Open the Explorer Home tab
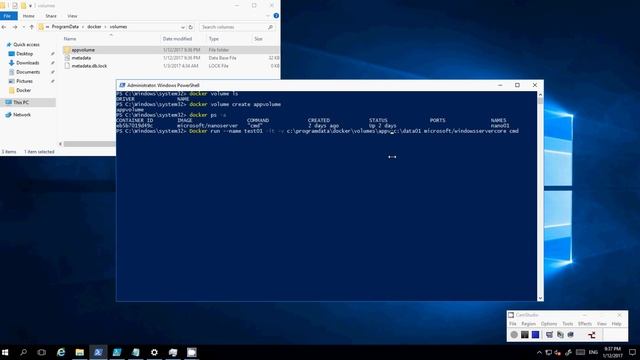This screenshot has width=640, height=360. click(29, 16)
